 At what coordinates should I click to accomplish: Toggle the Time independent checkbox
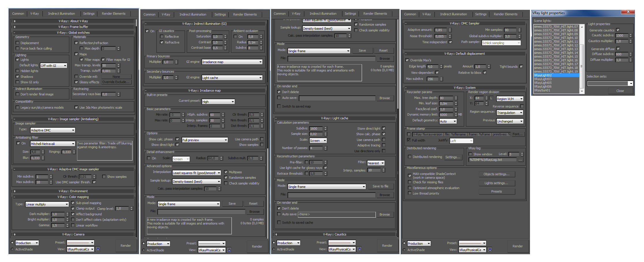451,42
